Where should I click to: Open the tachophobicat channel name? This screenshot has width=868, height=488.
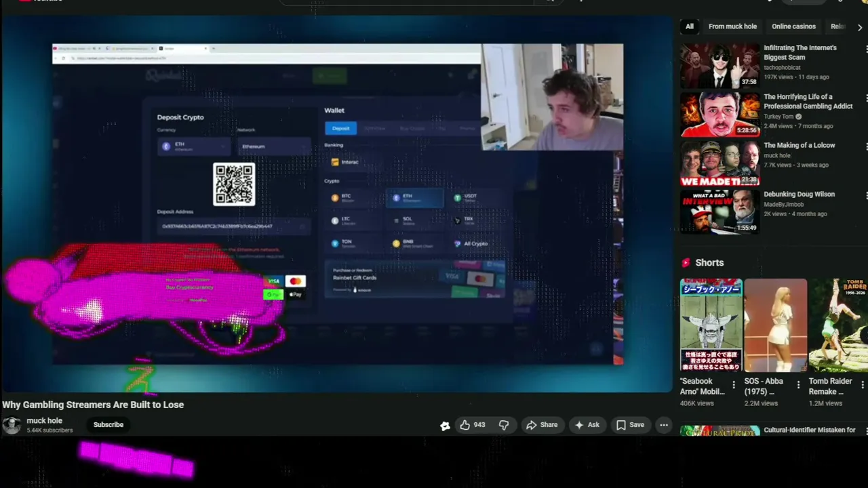(x=782, y=68)
